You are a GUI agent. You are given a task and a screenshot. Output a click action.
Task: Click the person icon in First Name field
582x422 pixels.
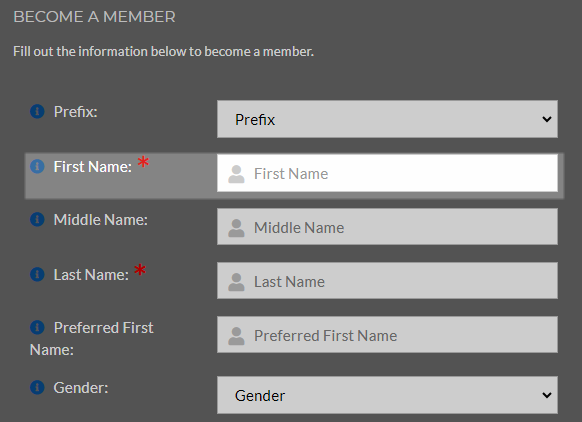coord(236,174)
